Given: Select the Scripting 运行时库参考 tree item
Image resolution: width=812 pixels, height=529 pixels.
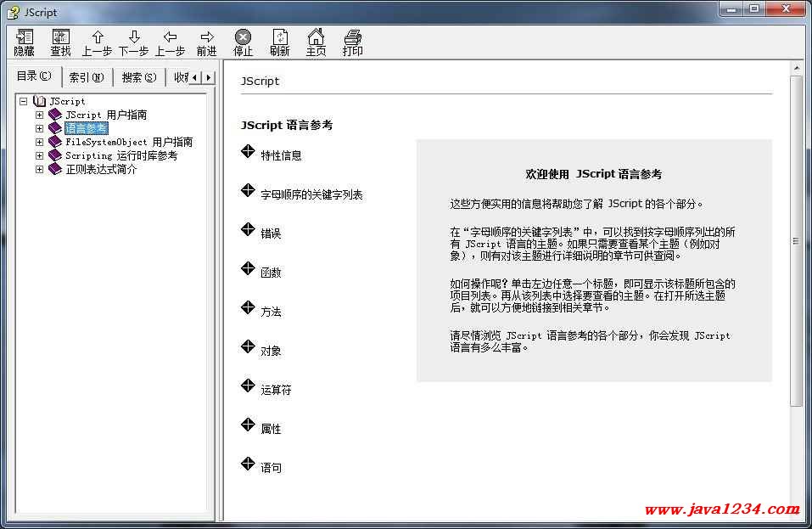Looking at the screenshot, I should click(x=121, y=155).
